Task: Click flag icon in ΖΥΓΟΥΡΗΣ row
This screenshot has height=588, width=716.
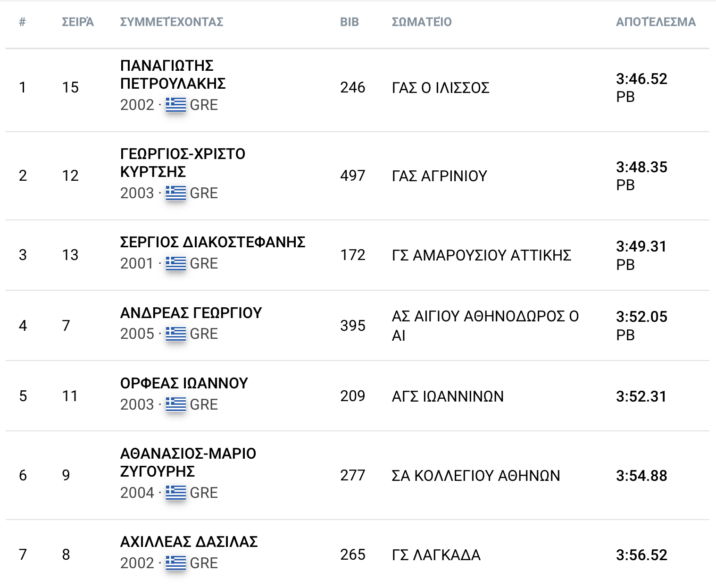Action: 175,493
